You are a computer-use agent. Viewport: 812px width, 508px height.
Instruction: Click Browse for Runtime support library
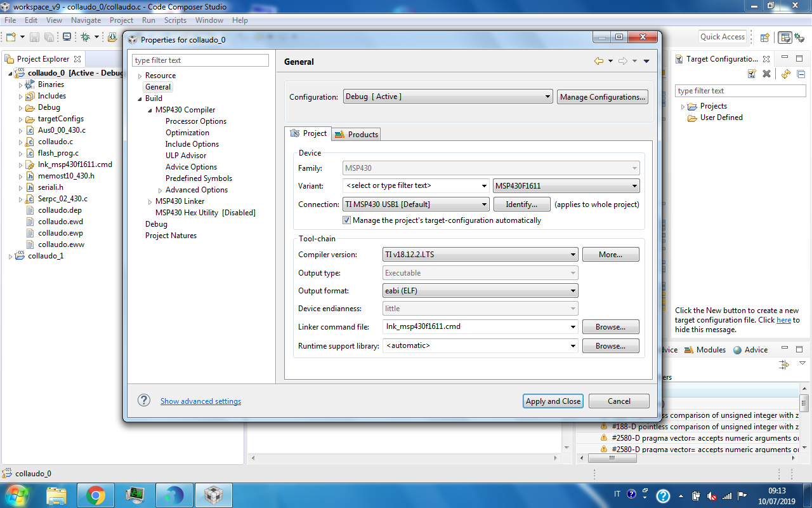[611, 346]
